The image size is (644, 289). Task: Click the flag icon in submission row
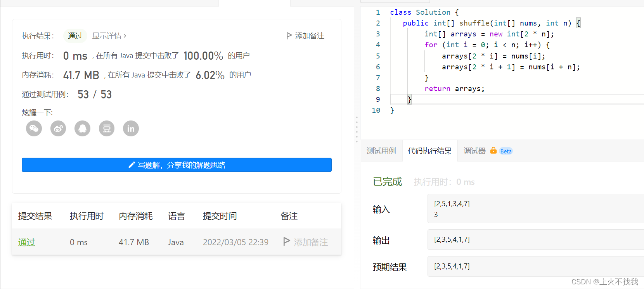point(287,242)
